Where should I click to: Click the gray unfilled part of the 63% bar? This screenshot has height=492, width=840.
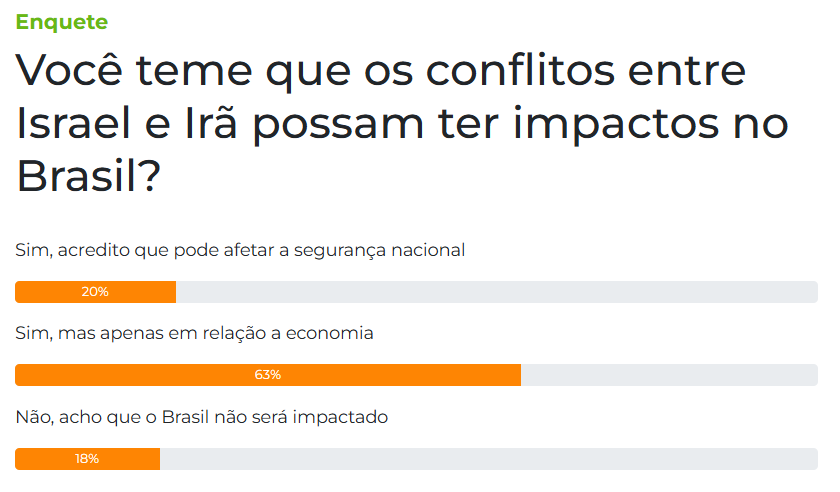pos(668,375)
